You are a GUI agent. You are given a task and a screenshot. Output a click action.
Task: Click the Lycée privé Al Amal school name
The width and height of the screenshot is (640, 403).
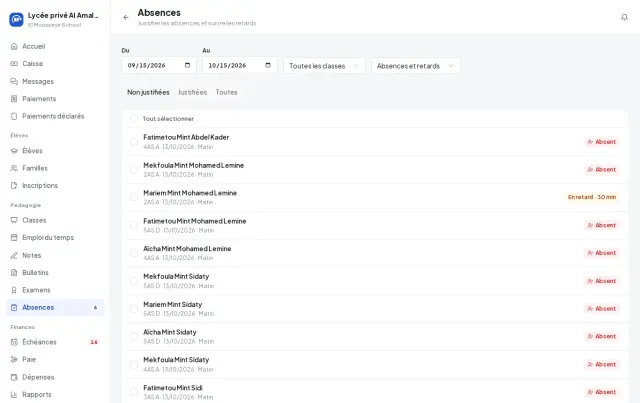[x=63, y=15]
